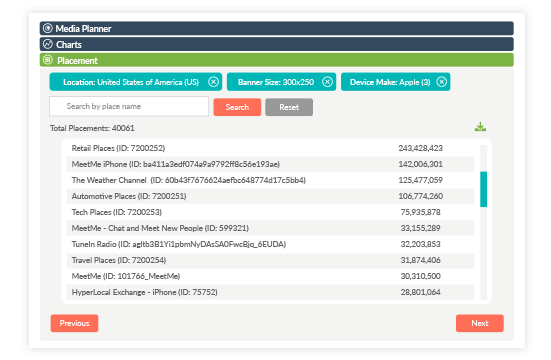Click the Placement grid icon
Screen dimensions: 551x360
[x=48, y=60]
